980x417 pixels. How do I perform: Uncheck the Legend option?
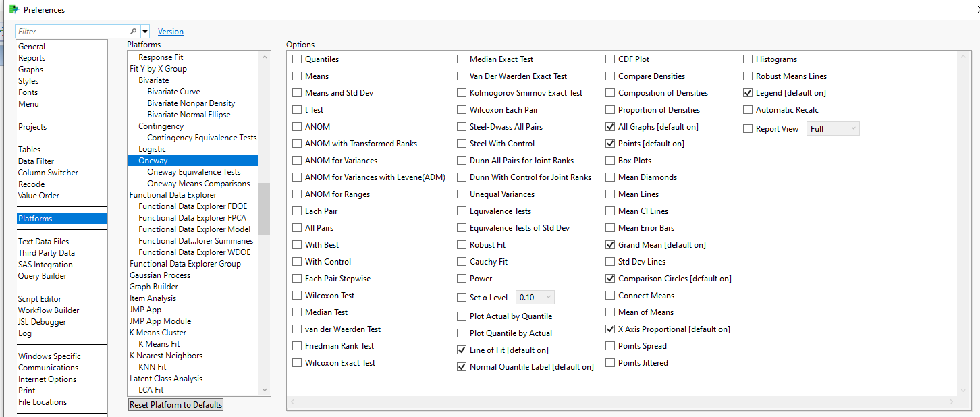[x=748, y=93]
